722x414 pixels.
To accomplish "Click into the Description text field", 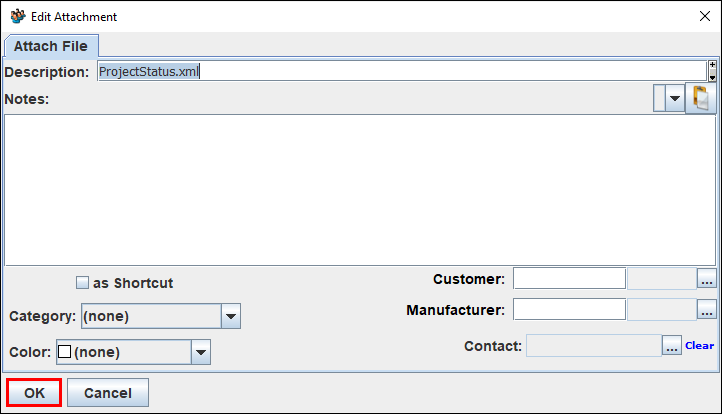I will pos(402,71).
